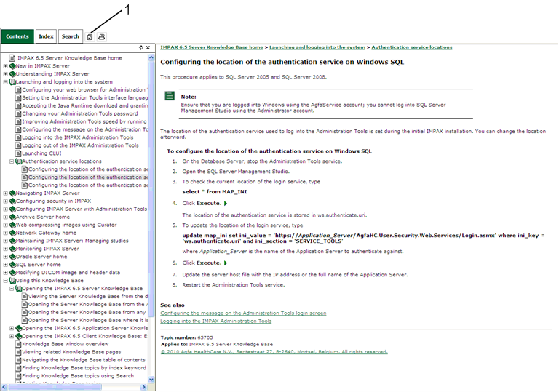Click the book icon beside Monitoring IMPAX Server
The width and height of the screenshot is (559, 392).
(12, 249)
